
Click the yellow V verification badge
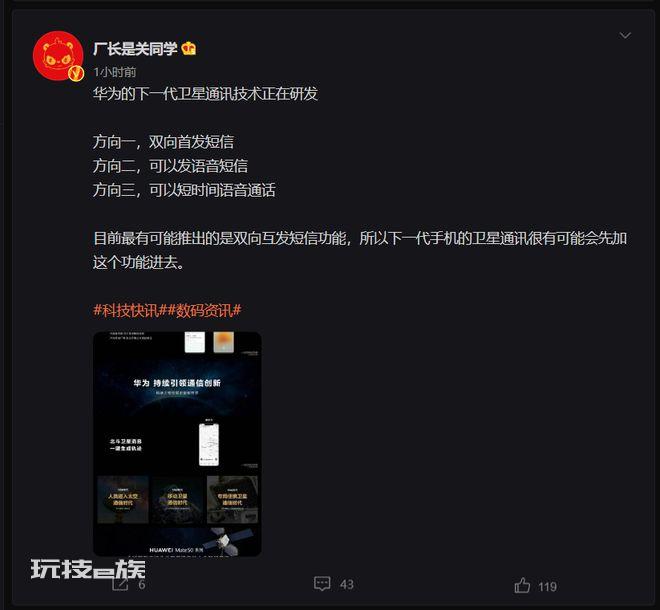pos(76,73)
